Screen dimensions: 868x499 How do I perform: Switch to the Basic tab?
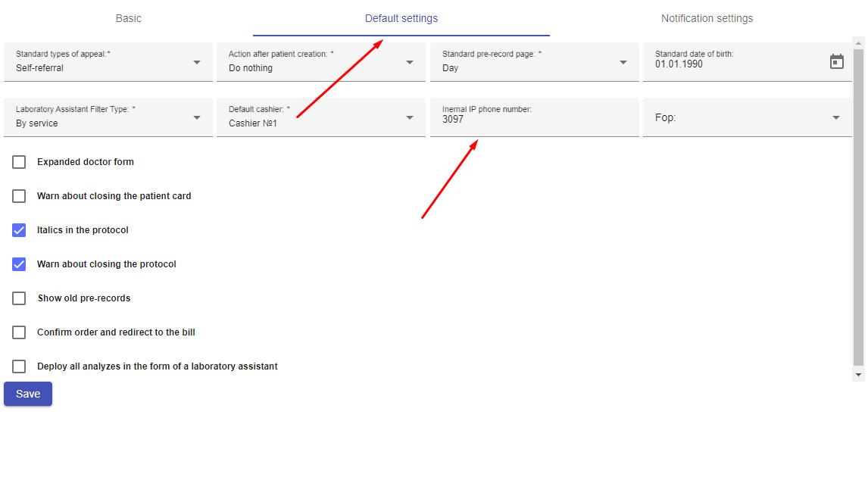coord(128,18)
